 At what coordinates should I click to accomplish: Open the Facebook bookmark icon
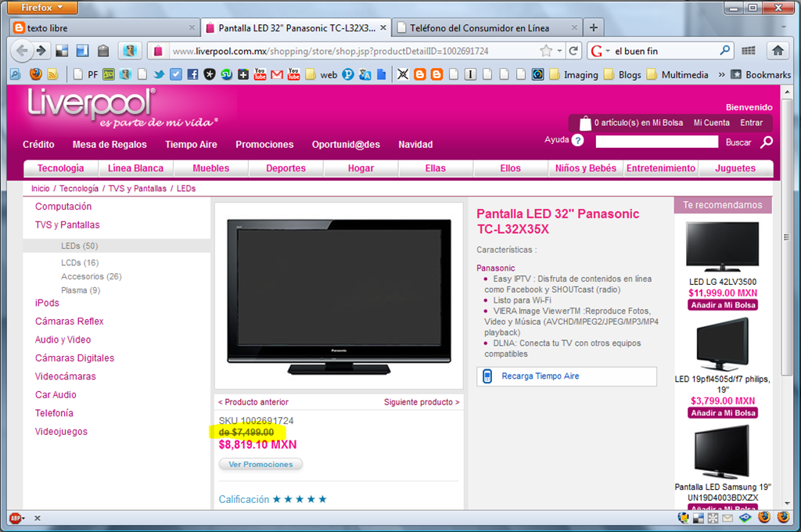tap(192, 74)
